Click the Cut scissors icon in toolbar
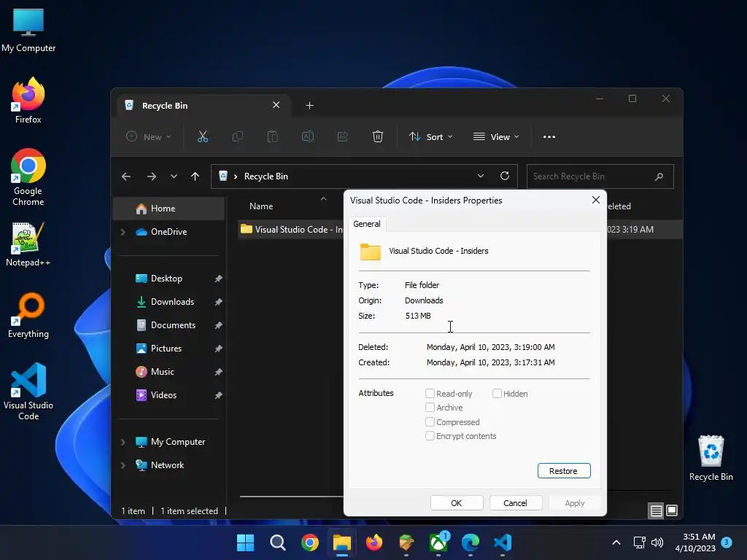747x560 pixels. point(203,136)
